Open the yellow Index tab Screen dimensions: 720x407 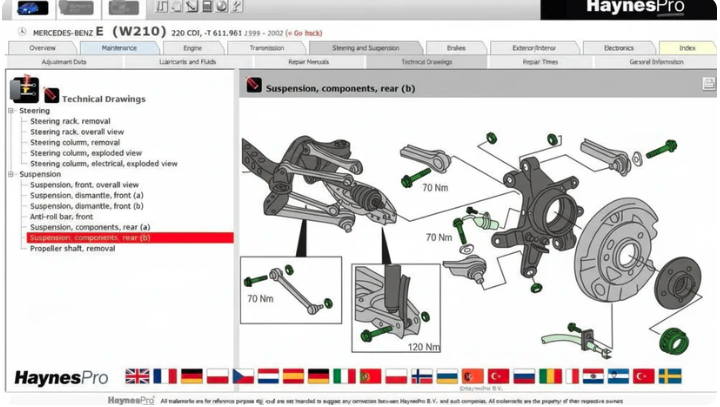coord(687,48)
